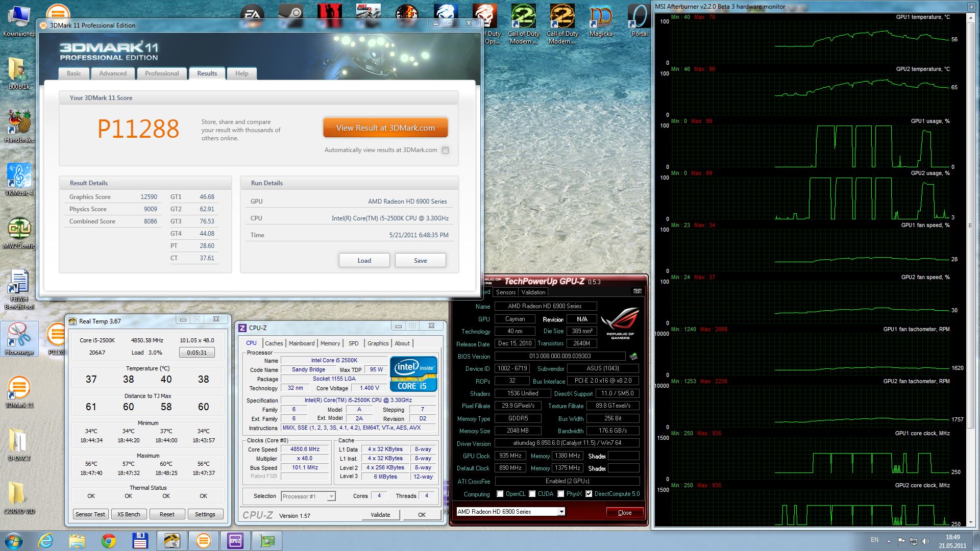Open the Graphics tab in CPU-Z
The width and height of the screenshot is (980, 551).
[x=378, y=343]
